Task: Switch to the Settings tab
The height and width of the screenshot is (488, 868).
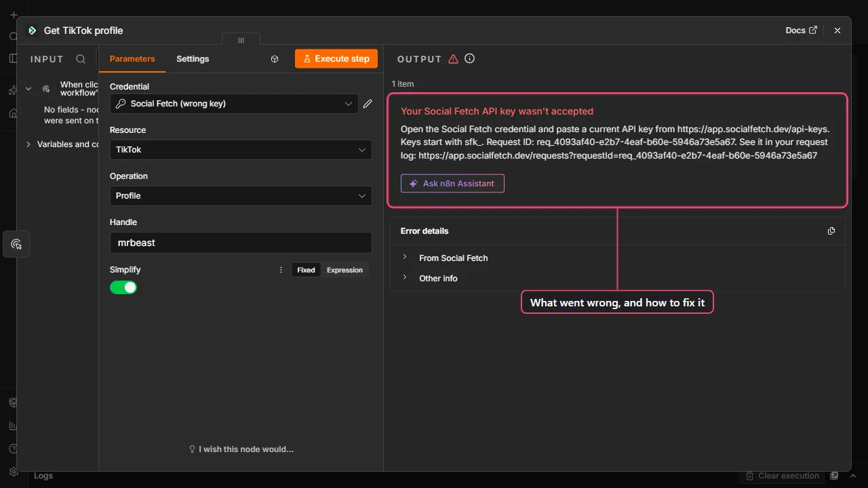Action: [x=193, y=59]
